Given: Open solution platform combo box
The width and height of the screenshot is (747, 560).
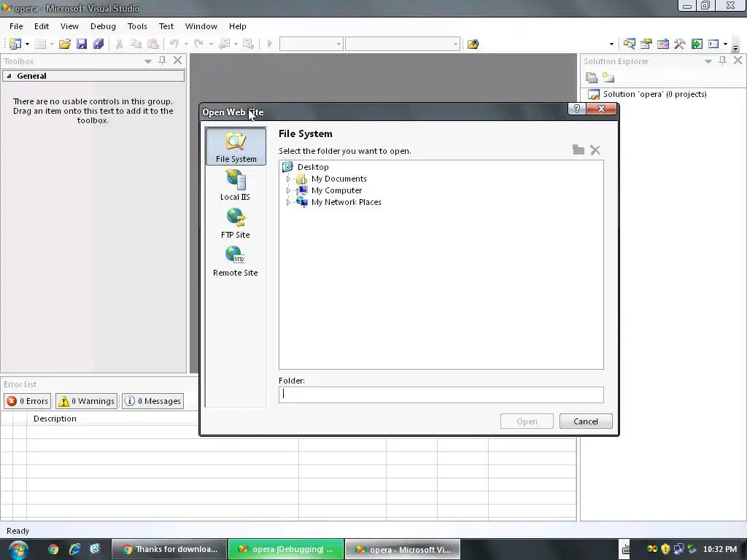Looking at the screenshot, I should pyautogui.click(x=403, y=44).
